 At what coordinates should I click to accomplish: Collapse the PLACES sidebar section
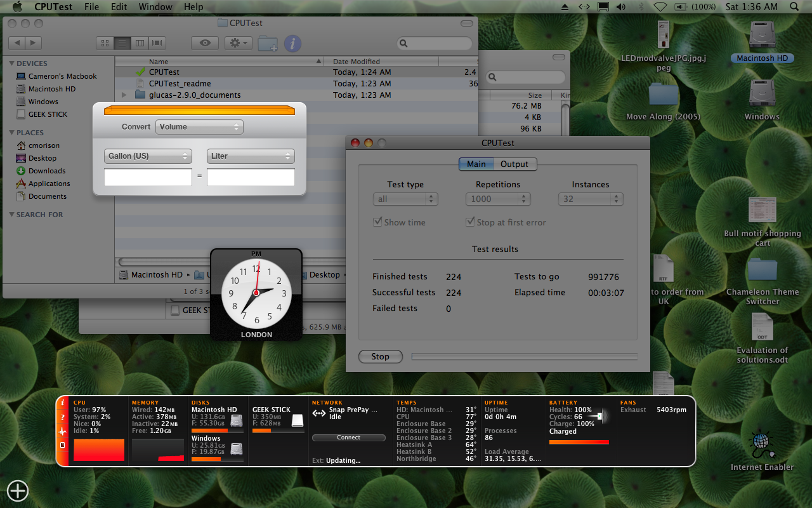tap(11, 132)
